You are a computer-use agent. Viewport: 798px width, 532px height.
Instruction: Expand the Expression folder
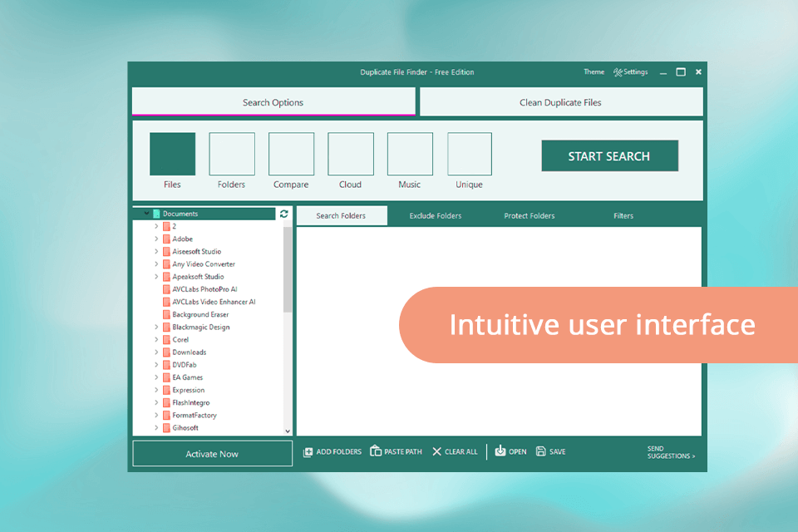click(x=156, y=390)
